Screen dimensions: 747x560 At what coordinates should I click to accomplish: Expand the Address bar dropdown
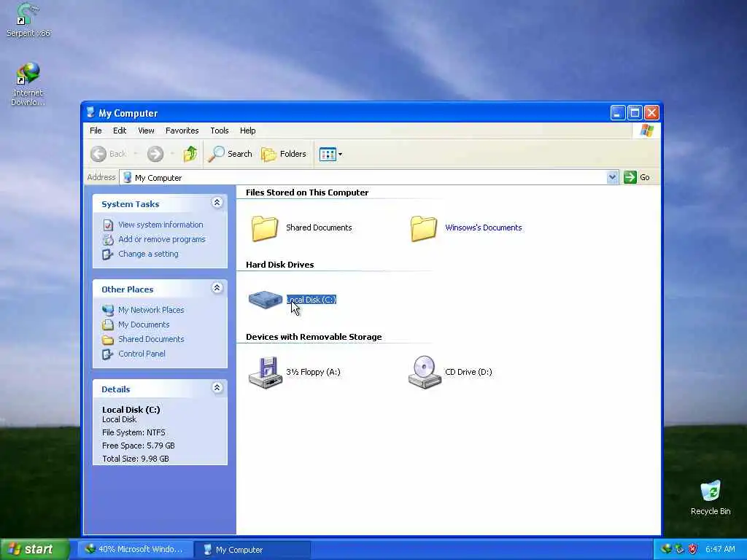[x=613, y=178]
